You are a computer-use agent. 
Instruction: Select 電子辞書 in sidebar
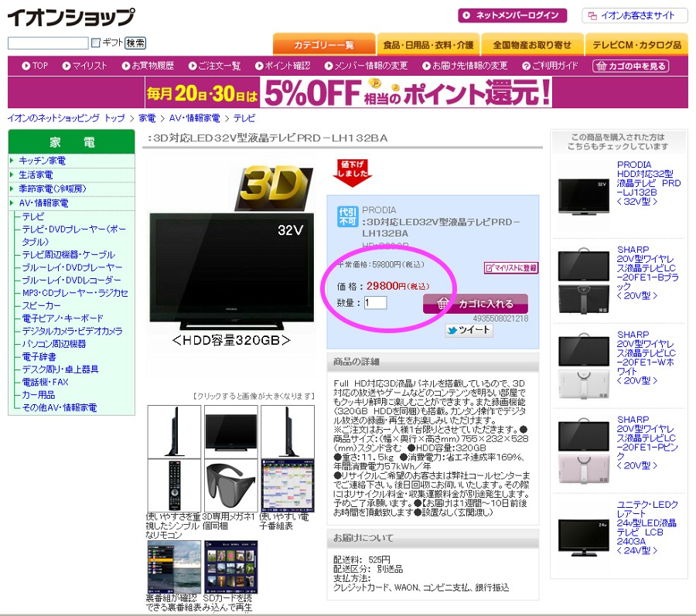click(x=39, y=356)
